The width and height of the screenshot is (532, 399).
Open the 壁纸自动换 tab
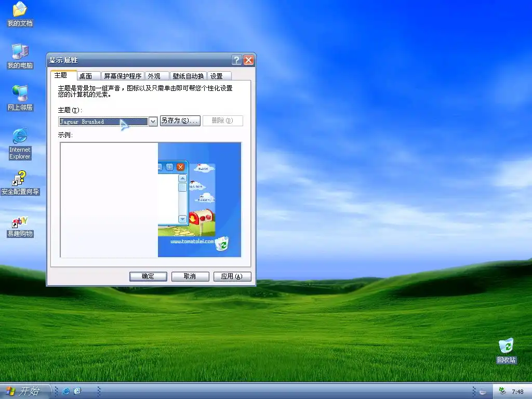coord(188,76)
